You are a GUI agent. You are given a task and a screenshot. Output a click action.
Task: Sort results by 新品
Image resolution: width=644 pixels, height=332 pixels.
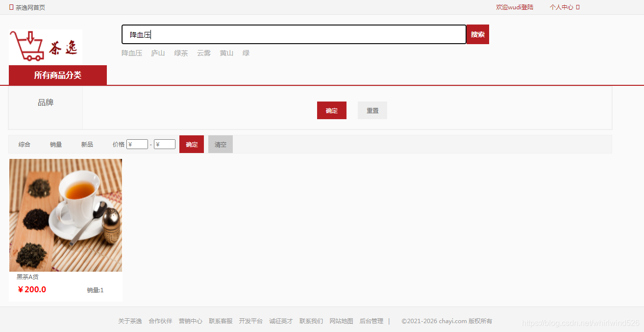coord(87,144)
